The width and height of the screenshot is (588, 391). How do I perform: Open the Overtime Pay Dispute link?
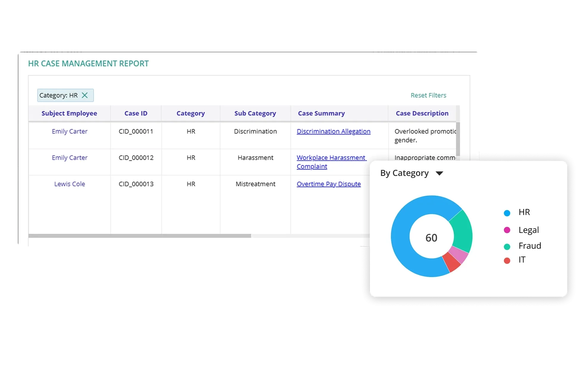point(328,184)
